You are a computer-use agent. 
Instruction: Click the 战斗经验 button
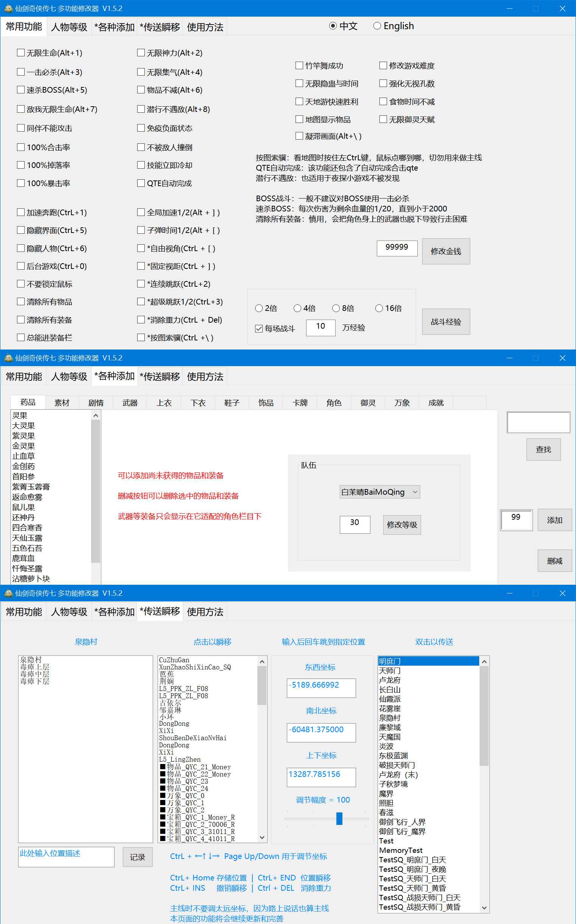pos(446,321)
